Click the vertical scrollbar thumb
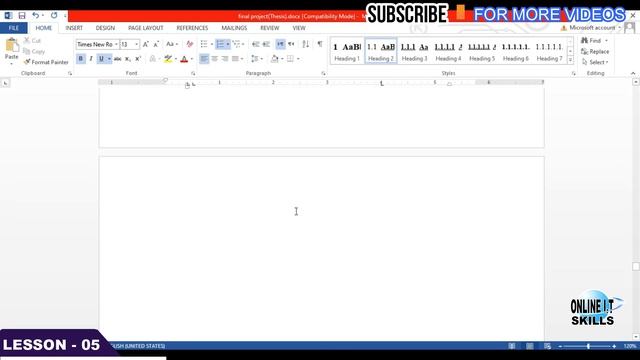The image size is (640, 360). [x=636, y=267]
